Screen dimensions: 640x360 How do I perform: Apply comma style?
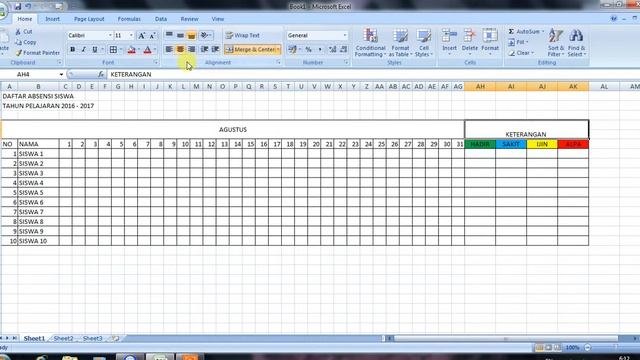coord(320,49)
